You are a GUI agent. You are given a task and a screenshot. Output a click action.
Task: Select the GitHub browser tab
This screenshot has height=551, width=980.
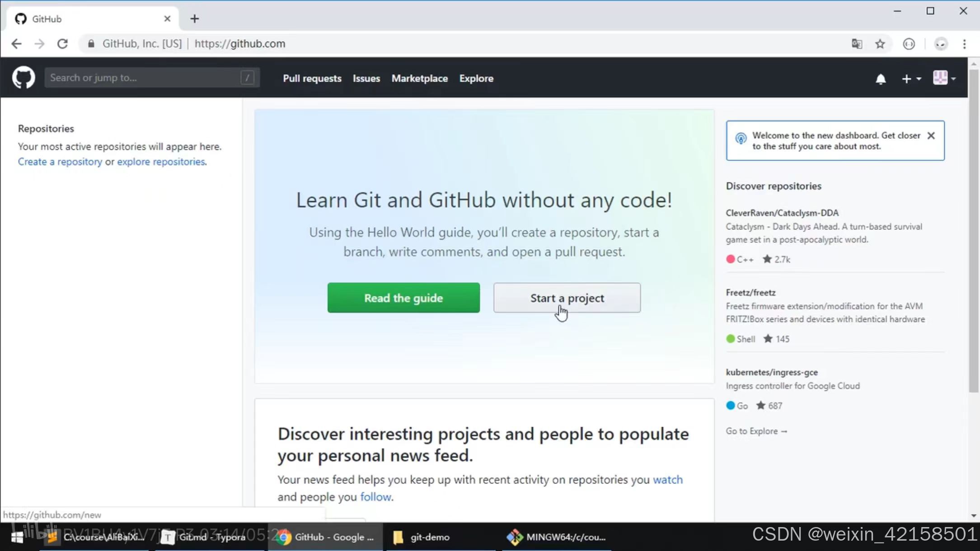click(93, 19)
